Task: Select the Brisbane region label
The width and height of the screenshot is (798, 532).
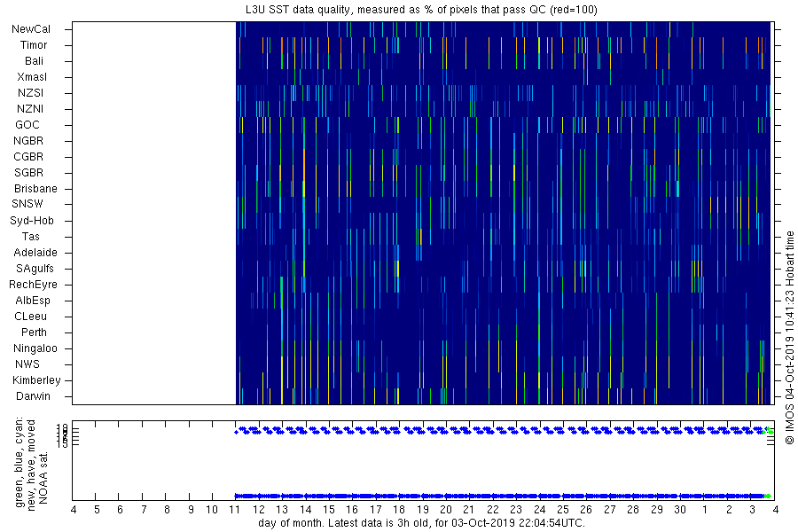Action: (35, 188)
